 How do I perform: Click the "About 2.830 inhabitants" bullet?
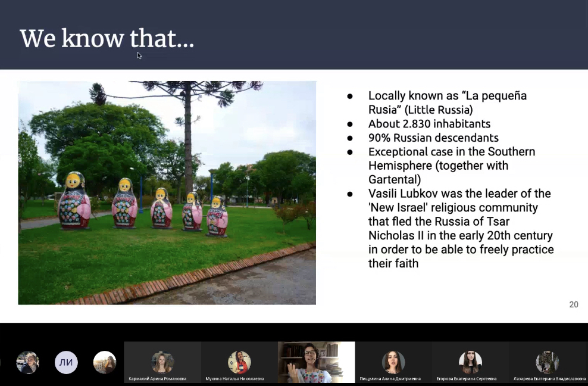coord(429,124)
